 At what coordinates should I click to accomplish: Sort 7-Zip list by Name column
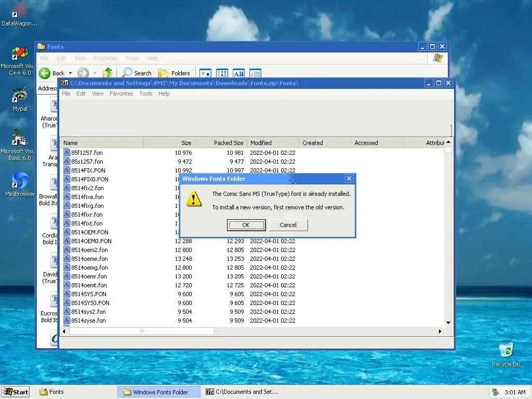102,143
